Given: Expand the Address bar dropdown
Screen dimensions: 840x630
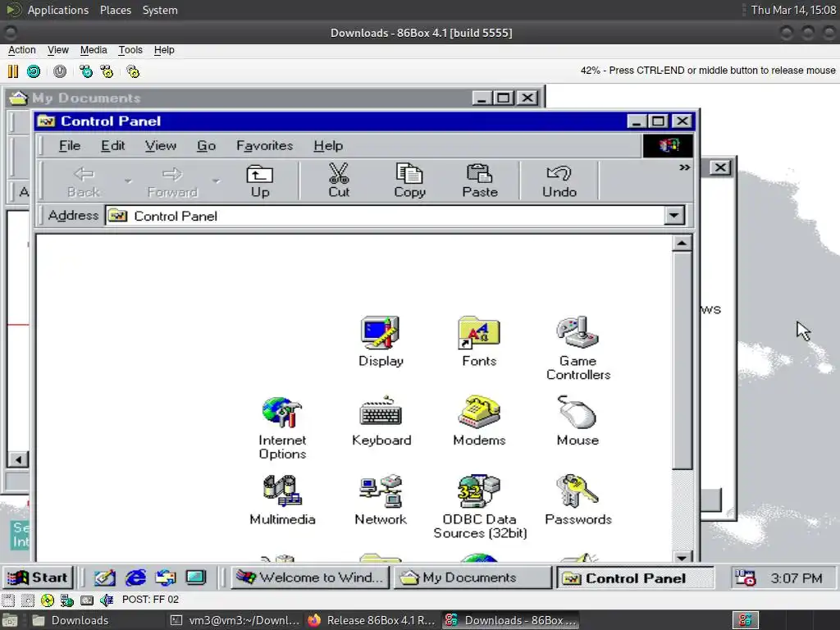Looking at the screenshot, I should [x=674, y=216].
